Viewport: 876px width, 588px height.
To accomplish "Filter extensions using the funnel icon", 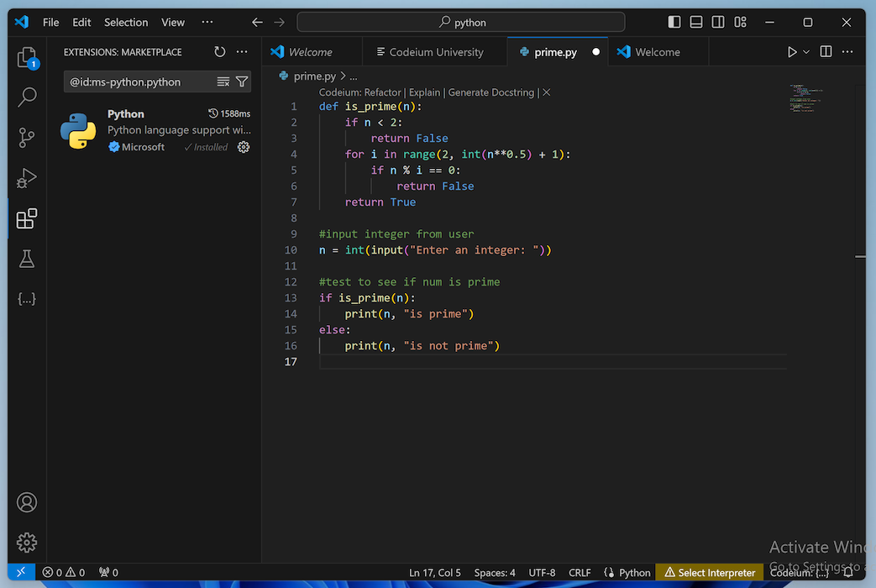I will [x=242, y=81].
